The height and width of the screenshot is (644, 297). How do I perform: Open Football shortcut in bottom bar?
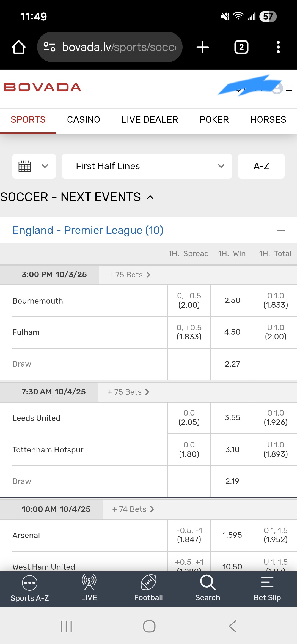[x=148, y=588]
